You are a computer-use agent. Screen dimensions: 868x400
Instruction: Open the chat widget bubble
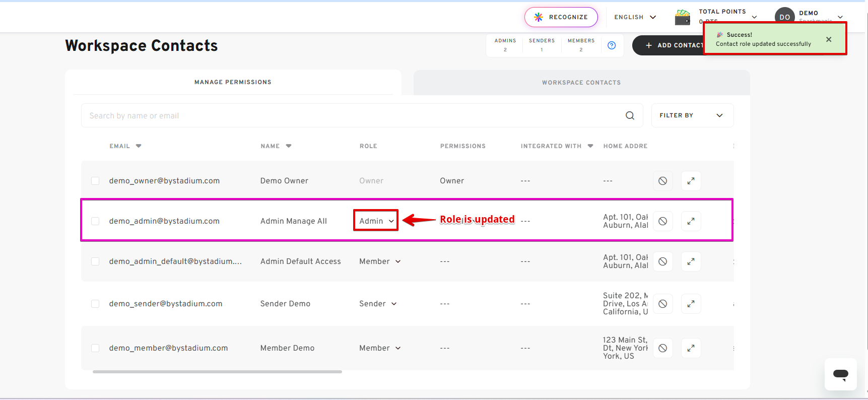click(840, 374)
